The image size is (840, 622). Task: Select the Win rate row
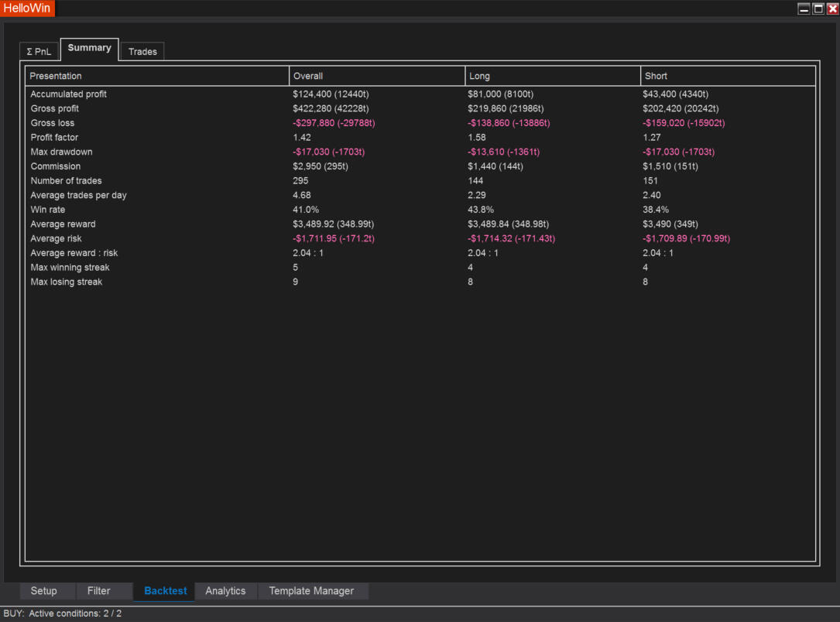[48, 210]
